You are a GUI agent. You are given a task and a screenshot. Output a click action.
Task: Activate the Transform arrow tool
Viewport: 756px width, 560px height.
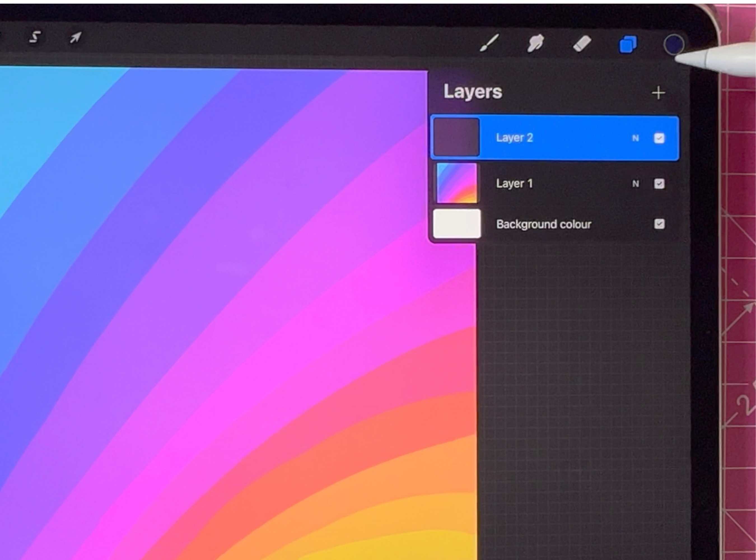coord(75,37)
